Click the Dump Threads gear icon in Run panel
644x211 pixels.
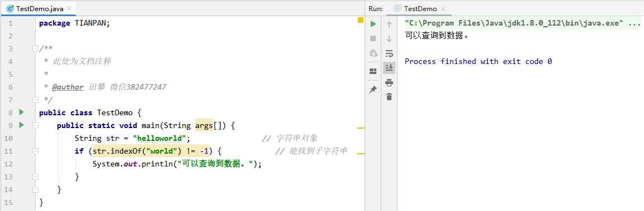click(373, 53)
